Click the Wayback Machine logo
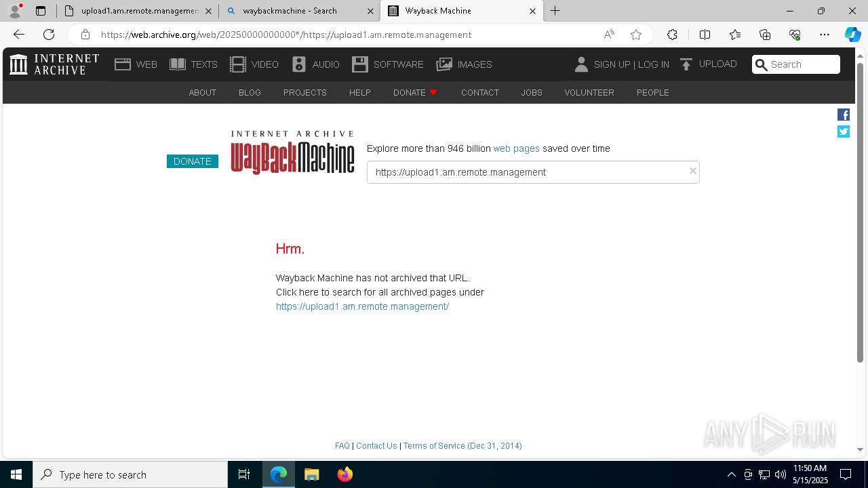 pos(292,152)
